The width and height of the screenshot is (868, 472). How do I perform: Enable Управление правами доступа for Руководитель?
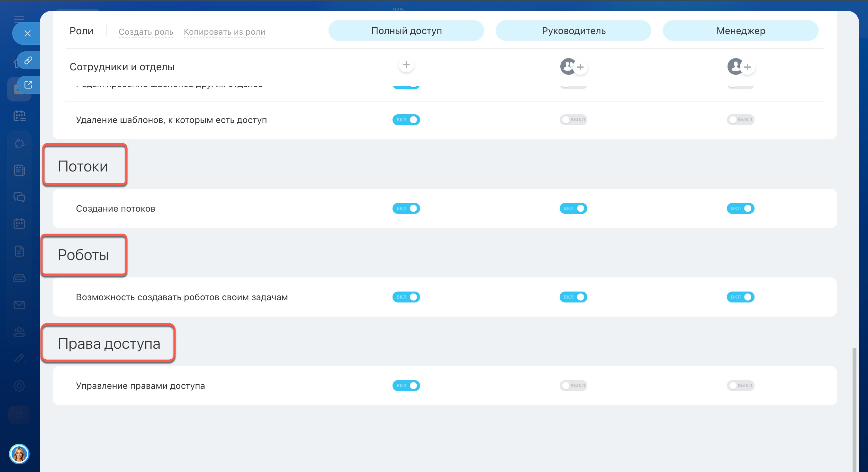coord(573,386)
